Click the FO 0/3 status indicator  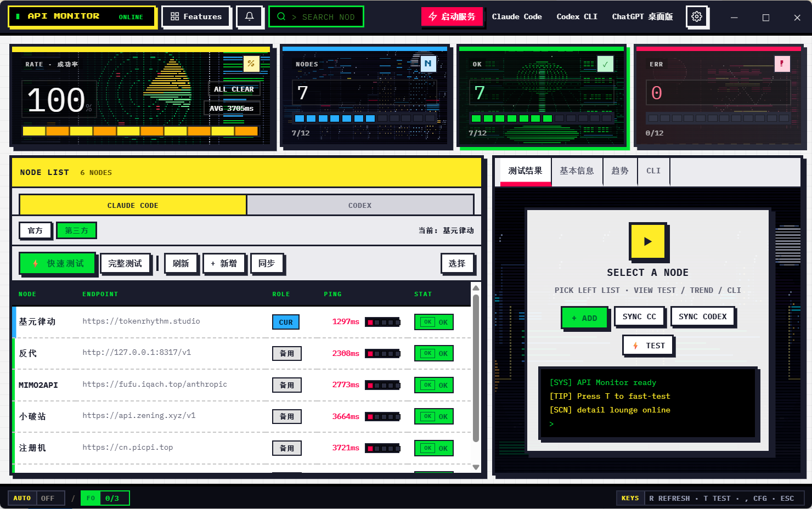[x=105, y=498]
